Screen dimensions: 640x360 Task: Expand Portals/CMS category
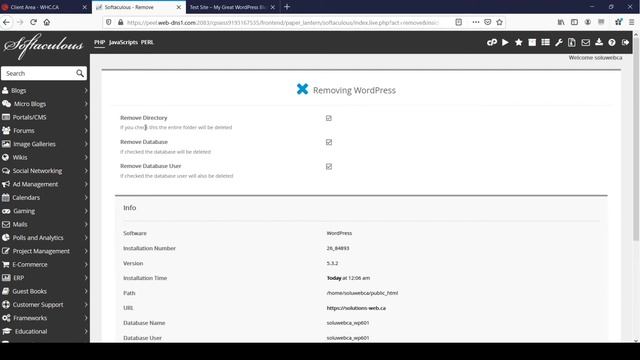click(45, 118)
